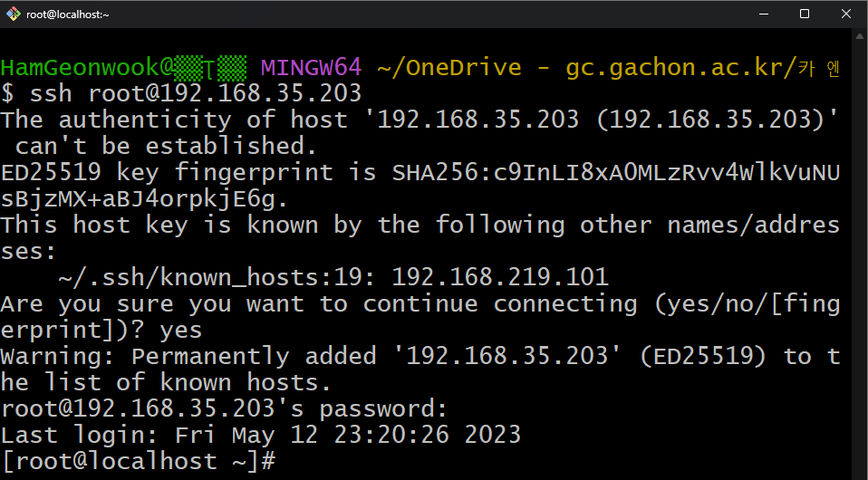The width and height of the screenshot is (868, 480).
Task: Close the root@localhost terminal window
Action: pyautogui.click(x=846, y=14)
